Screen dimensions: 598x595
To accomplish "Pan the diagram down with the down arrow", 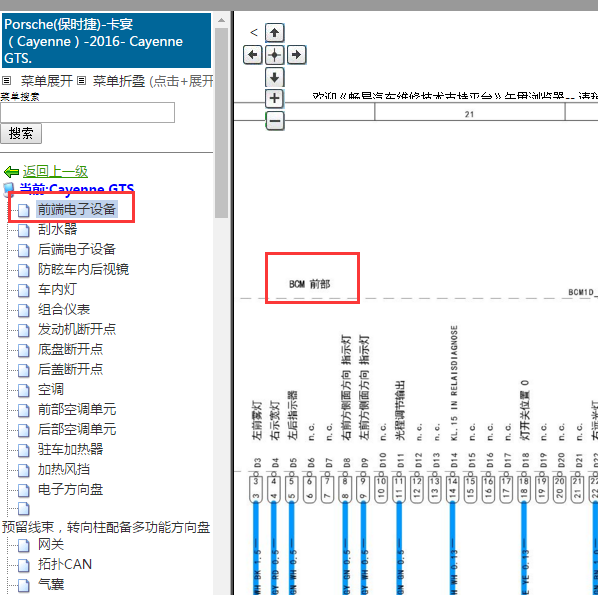I will point(274,77).
